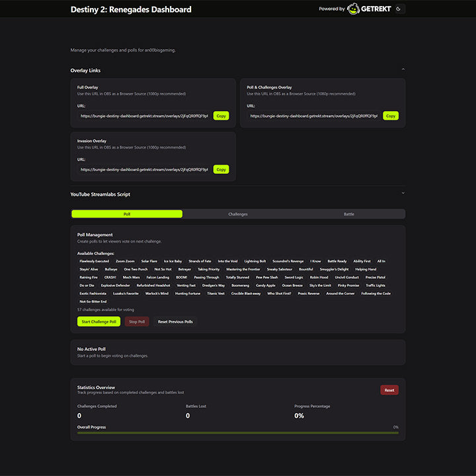476x476 pixels.
Task: Select the Following the Code challenge tag
Action: click(x=376, y=294)
